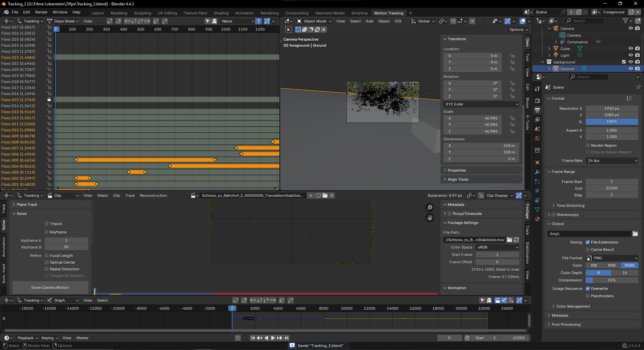Screen dimensions: 644x350
Task: Browse output path folder icon
Action: coord(635,234)
